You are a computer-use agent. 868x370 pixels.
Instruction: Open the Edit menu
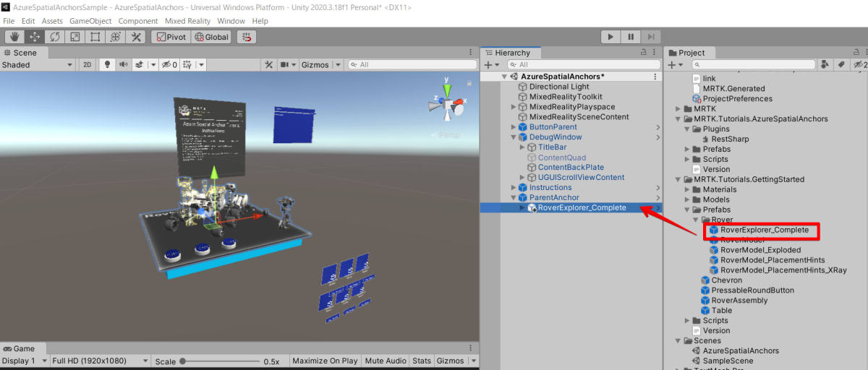(28, 21)
